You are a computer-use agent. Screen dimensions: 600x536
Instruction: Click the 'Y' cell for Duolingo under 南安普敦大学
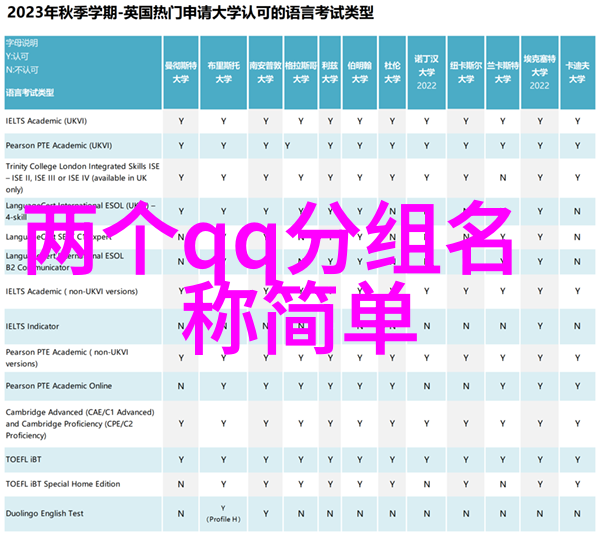266,513
